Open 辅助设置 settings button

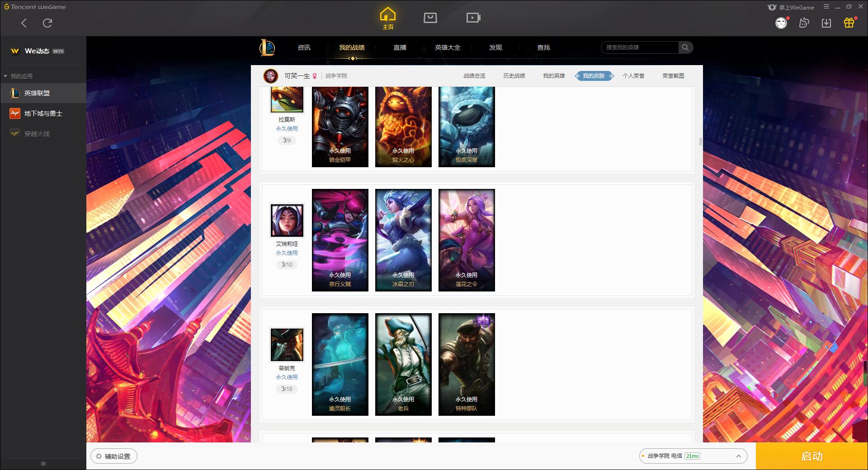(x=114, y=456)
